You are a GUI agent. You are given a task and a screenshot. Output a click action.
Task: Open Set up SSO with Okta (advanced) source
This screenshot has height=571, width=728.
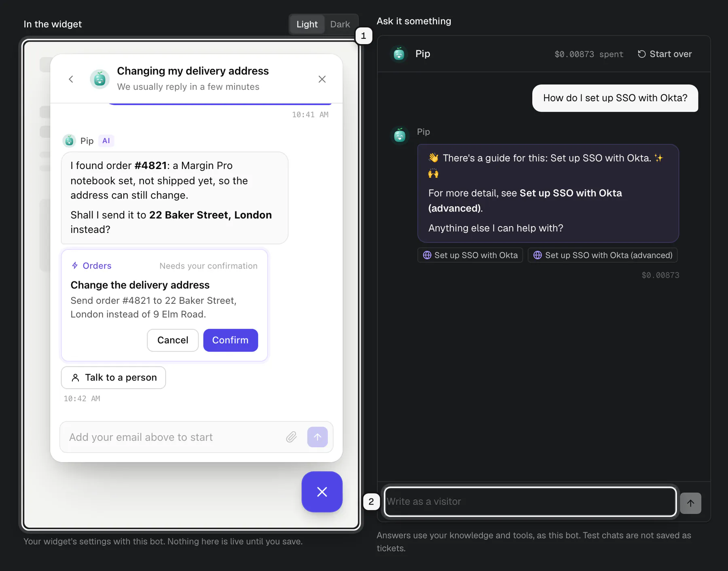[x=603, y=255]
